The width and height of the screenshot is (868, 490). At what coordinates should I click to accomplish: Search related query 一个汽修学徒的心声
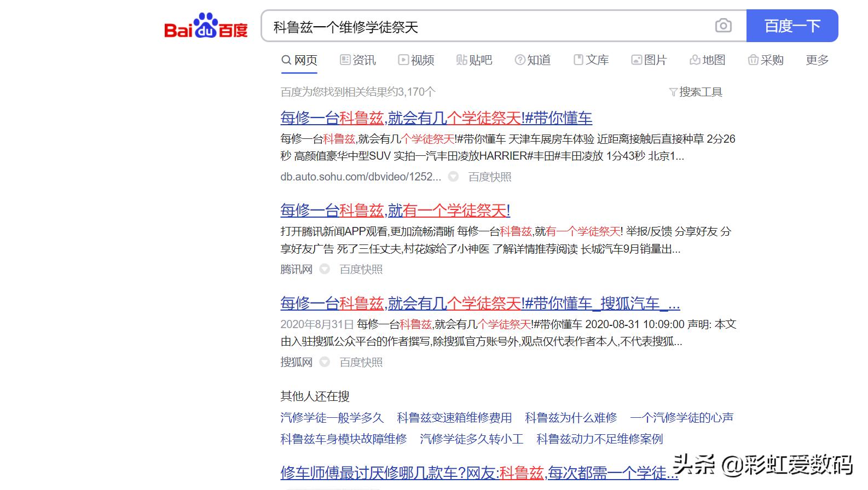[681, 418]
